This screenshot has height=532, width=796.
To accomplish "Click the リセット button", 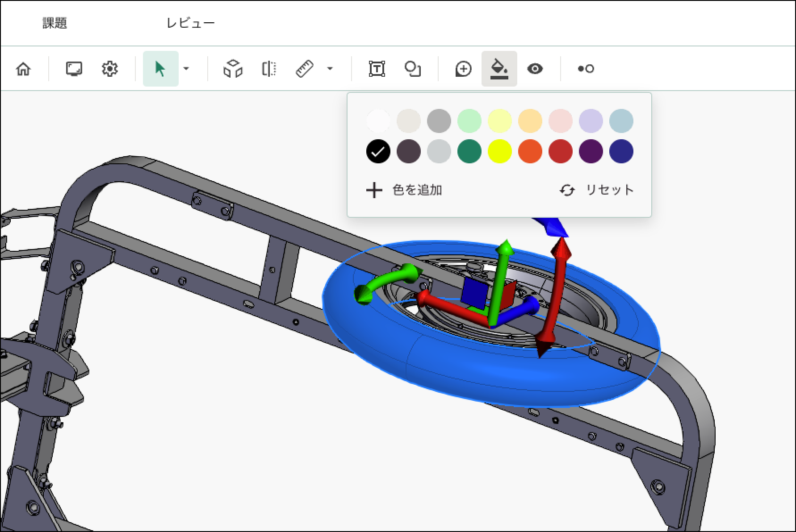I will pos(597,190).
